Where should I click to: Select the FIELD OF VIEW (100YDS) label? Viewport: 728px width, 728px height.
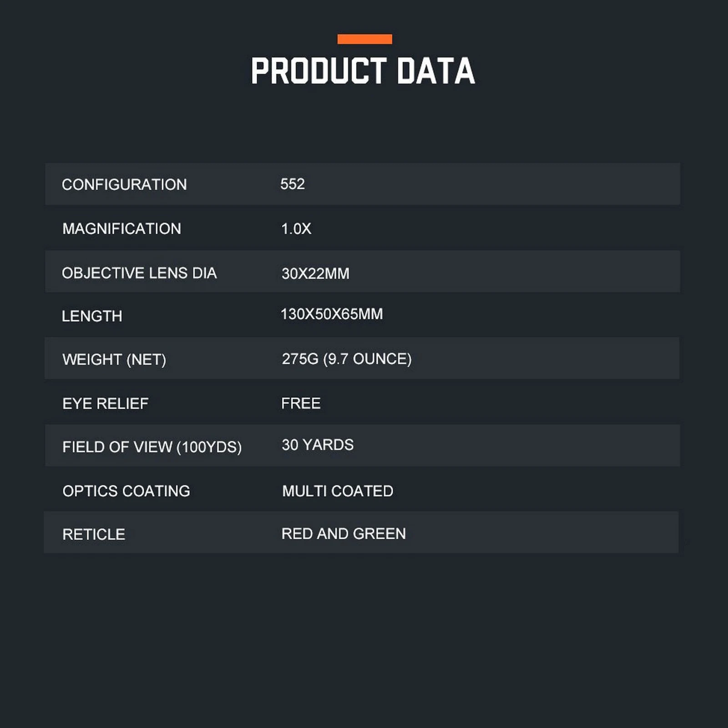[x=152, y=447]
